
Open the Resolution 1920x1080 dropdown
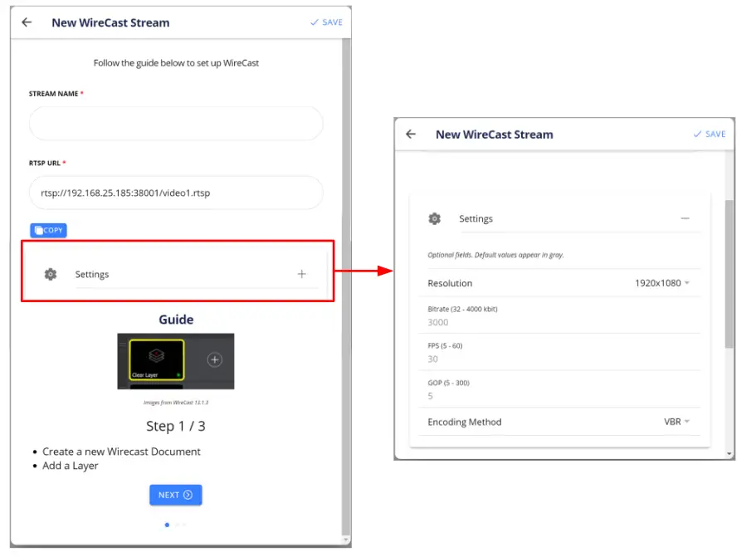pos(662,283)
